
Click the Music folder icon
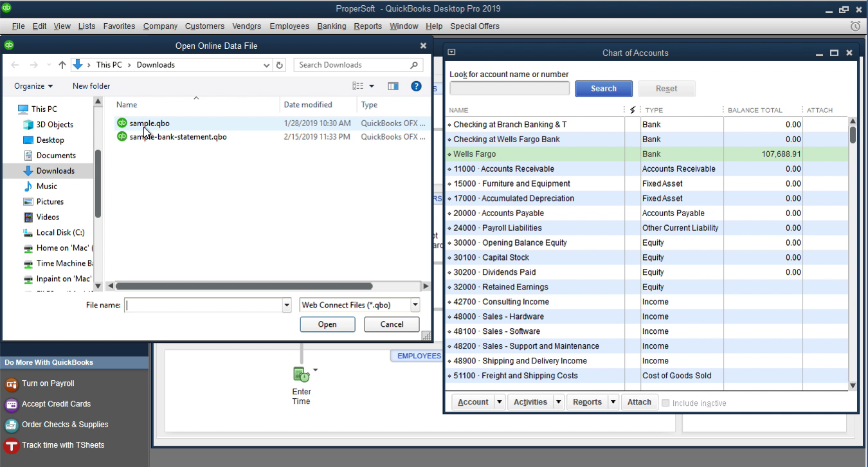(28, 187)
